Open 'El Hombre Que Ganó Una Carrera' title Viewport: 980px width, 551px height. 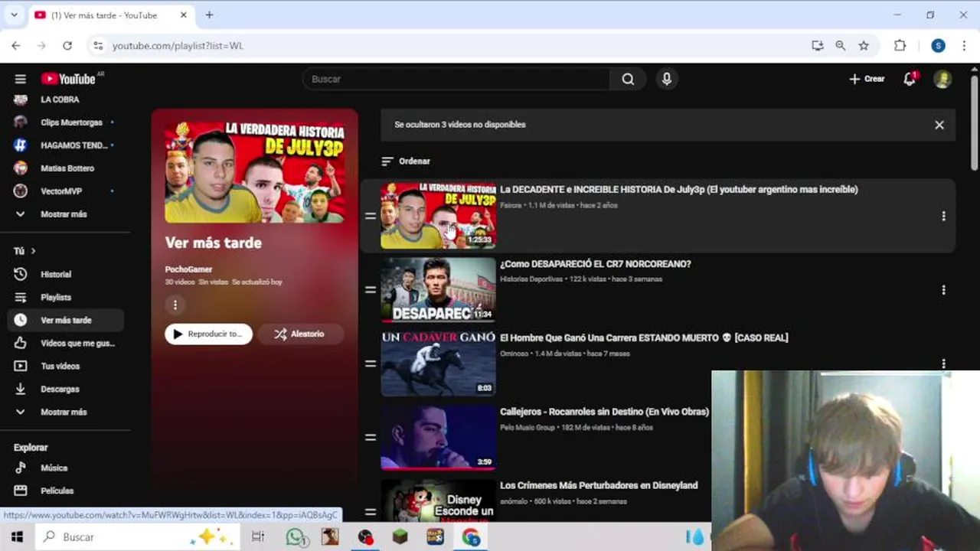(x=644, y=337)
